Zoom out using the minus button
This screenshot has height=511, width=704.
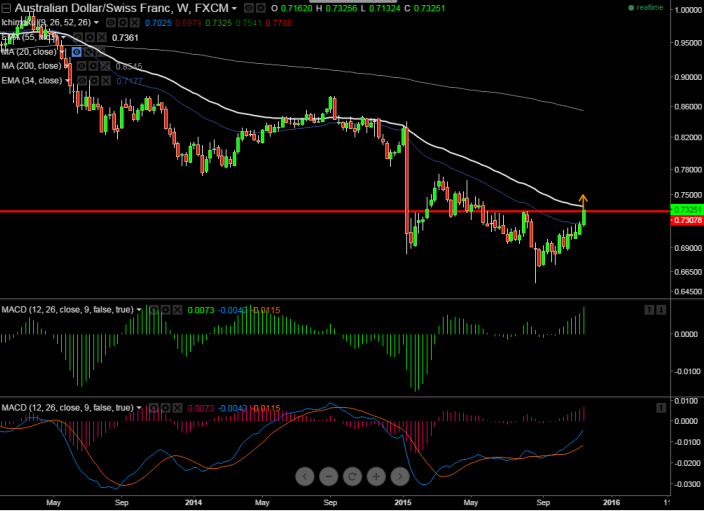coord(329,476)
